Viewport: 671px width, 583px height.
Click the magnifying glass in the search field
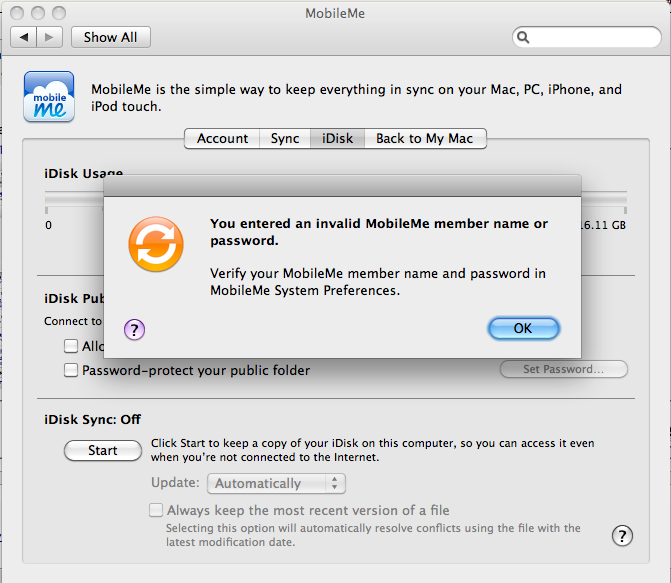(523, 37)
